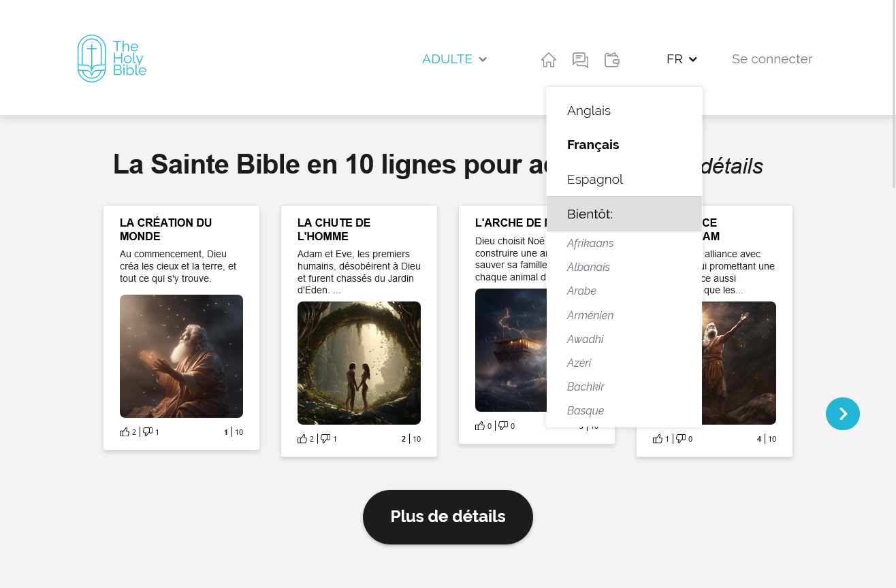Click the page's vertical scrollbar
The image size is (896, 588).
coord(894,95)
